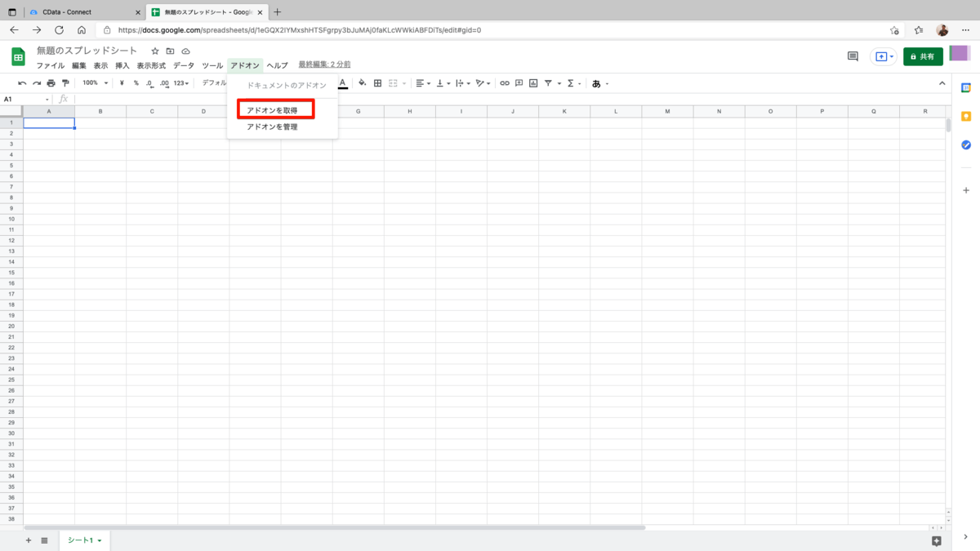This screenshot has width=980, height=551.
Task: Open the 123 number format dropdown
Action: point(181,83)
